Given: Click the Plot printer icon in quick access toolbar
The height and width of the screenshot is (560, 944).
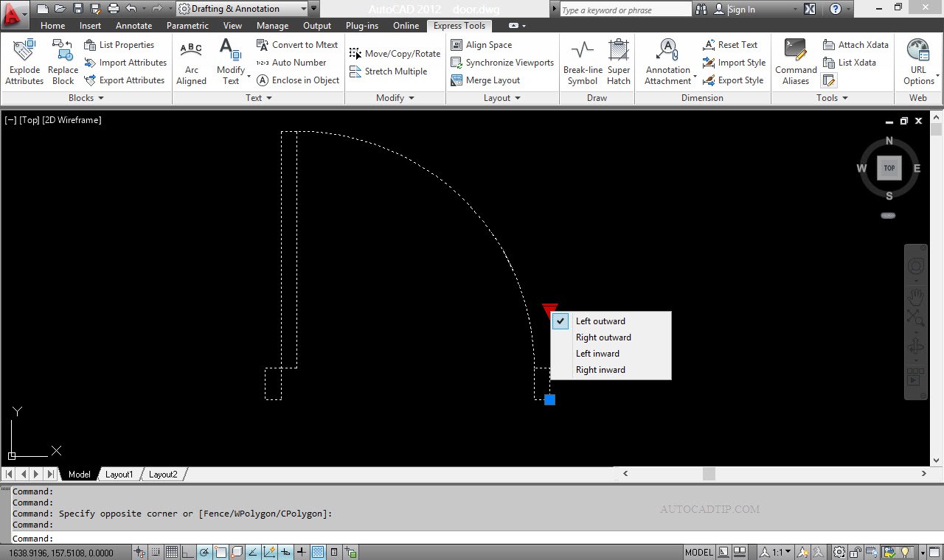Looking at the screenshot, I should [114, 9].
